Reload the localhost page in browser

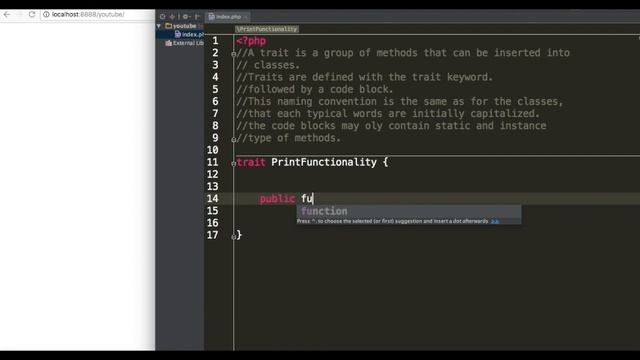pyautogui.click(x=32, y=14)
